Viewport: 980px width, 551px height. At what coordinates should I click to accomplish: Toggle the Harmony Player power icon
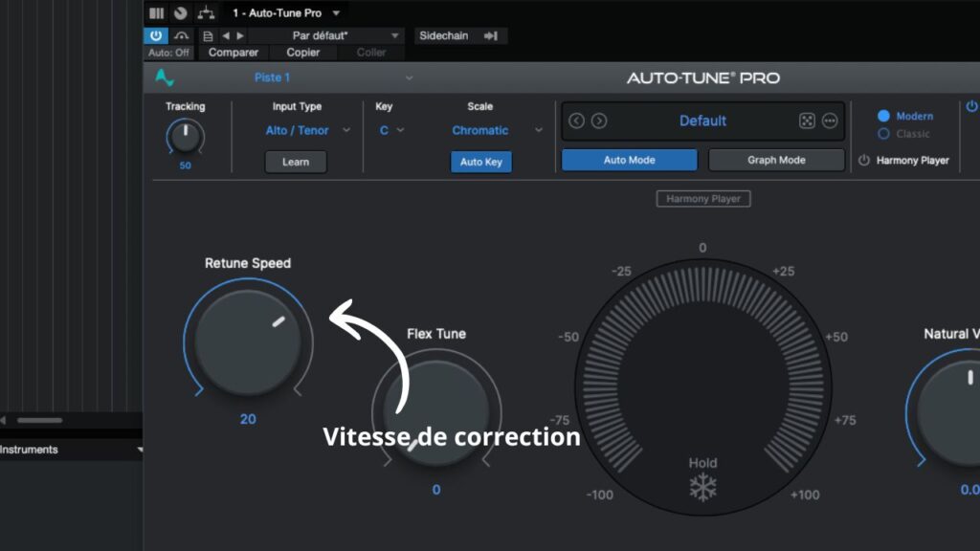[x=864, y=160]
